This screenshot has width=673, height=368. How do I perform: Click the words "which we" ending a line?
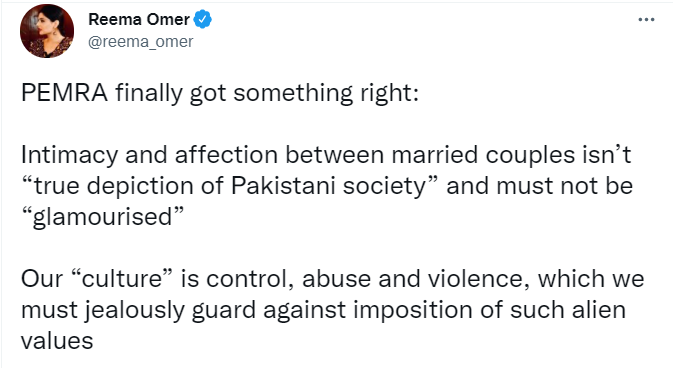click(x=591, y=279)
